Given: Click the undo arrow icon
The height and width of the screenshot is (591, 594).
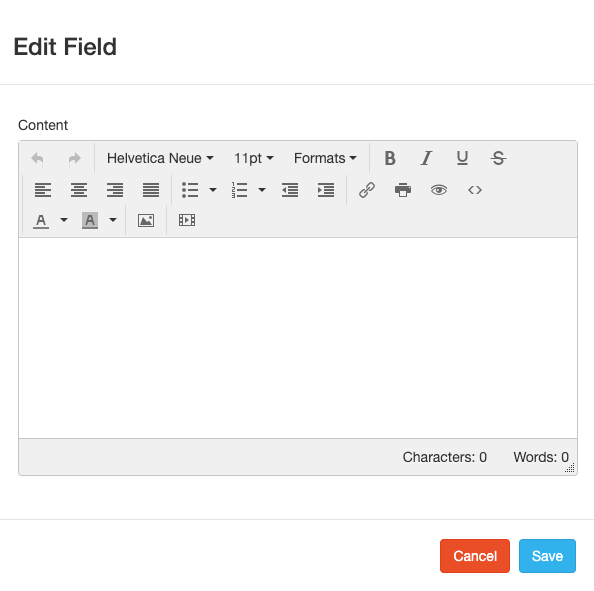Looking at the screenshot, I should [x=38, y=158].
